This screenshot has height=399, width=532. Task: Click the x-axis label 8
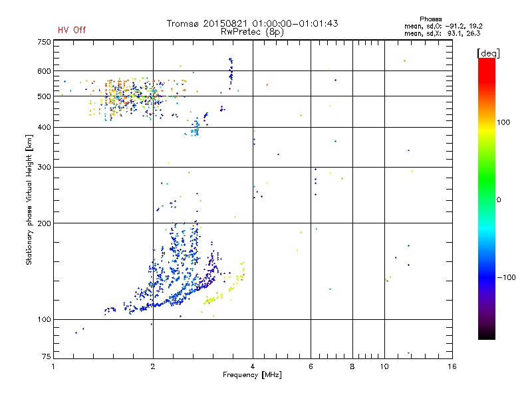[352, 366]
